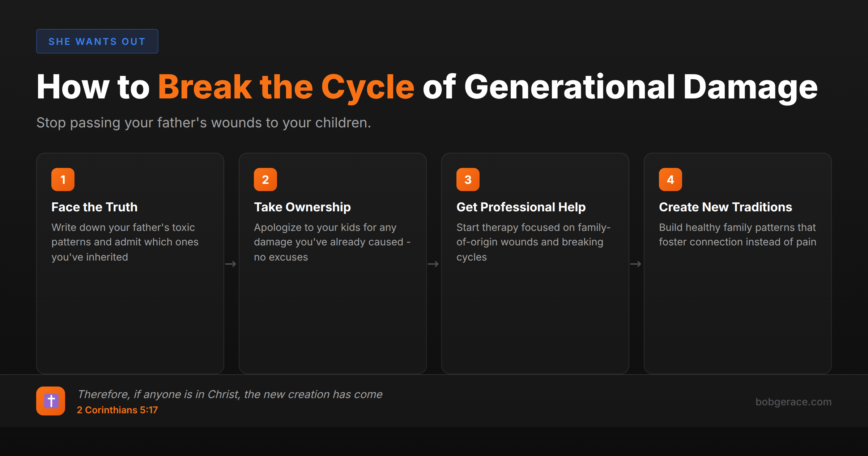Click the Bible quote about new creation
This screenshot has width=868, height=456.
coord(230,394)
